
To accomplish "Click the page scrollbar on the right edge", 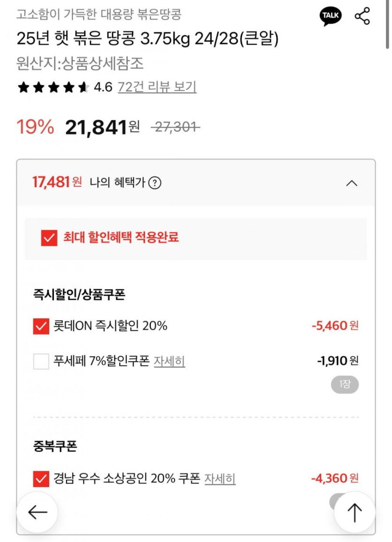I will click(x=387, y=23).
